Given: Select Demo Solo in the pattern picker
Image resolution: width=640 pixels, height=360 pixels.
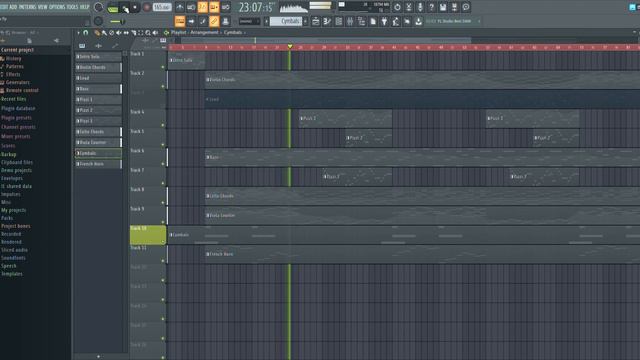Looking at the screenshot, I should pos(98,56).
